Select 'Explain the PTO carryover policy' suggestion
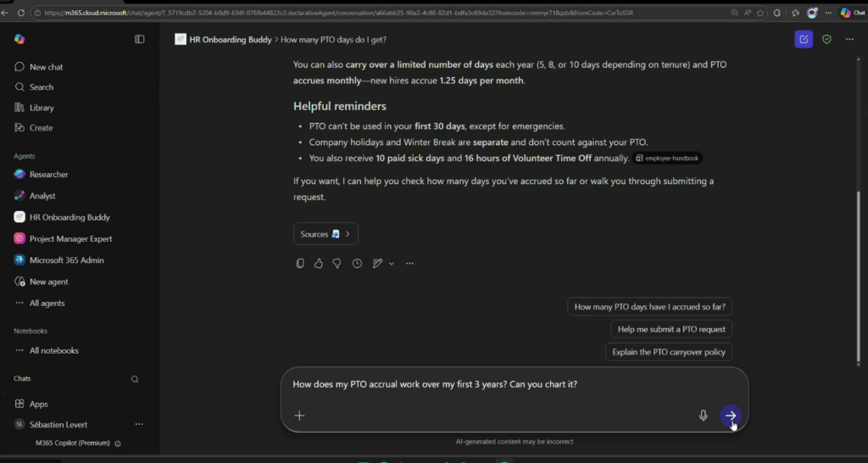 pos(669,352)
